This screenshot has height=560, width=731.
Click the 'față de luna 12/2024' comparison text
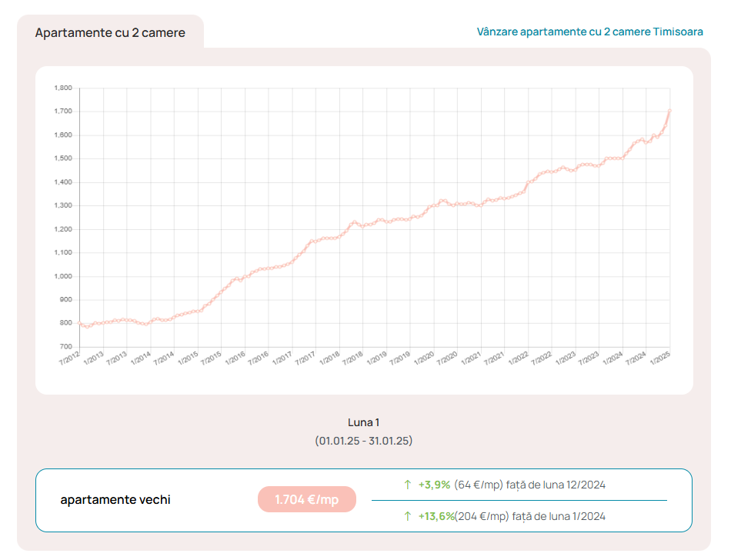pyautogui.click(x=556, y=485)
